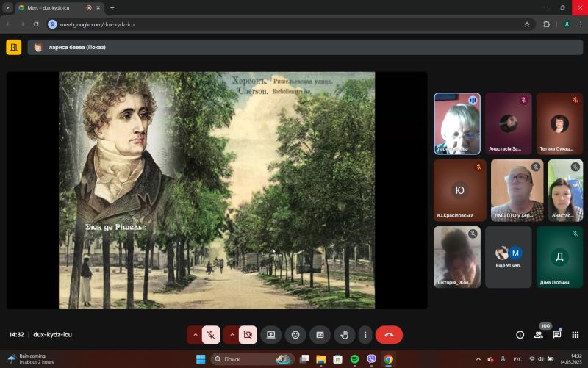Close the Meet browser tab
Screen dimensions: 588x368
click(98, 7)
